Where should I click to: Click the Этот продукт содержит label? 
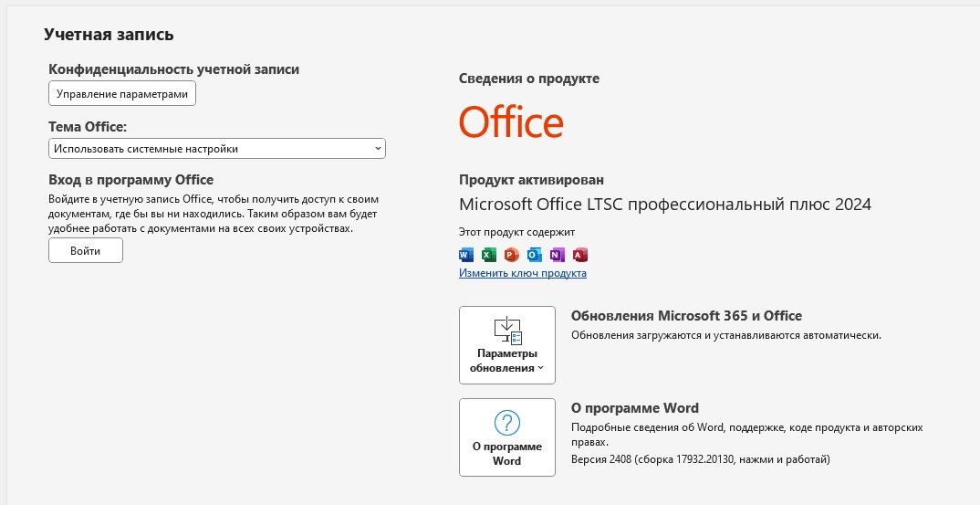coord(516,232)
